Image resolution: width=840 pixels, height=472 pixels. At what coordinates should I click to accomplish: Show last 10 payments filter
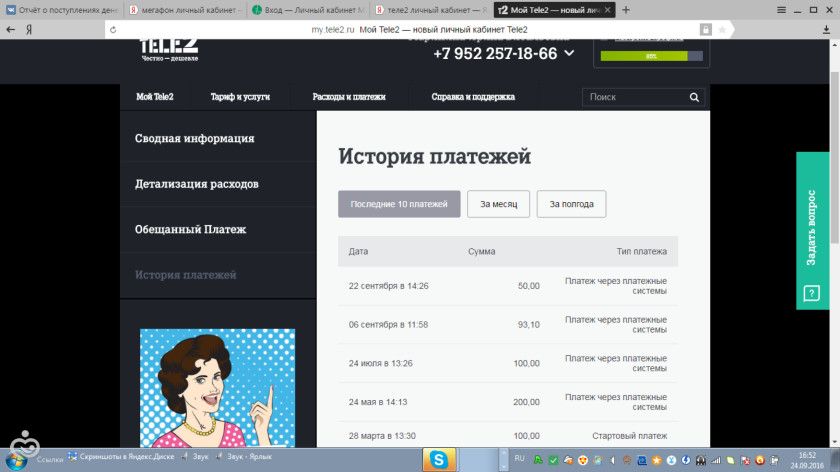399,204
